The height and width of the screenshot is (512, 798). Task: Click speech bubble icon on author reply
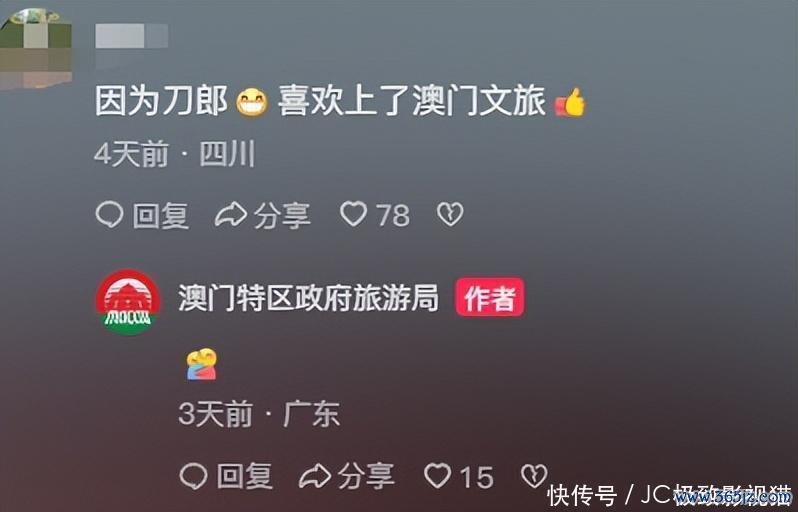click(193, 477)
